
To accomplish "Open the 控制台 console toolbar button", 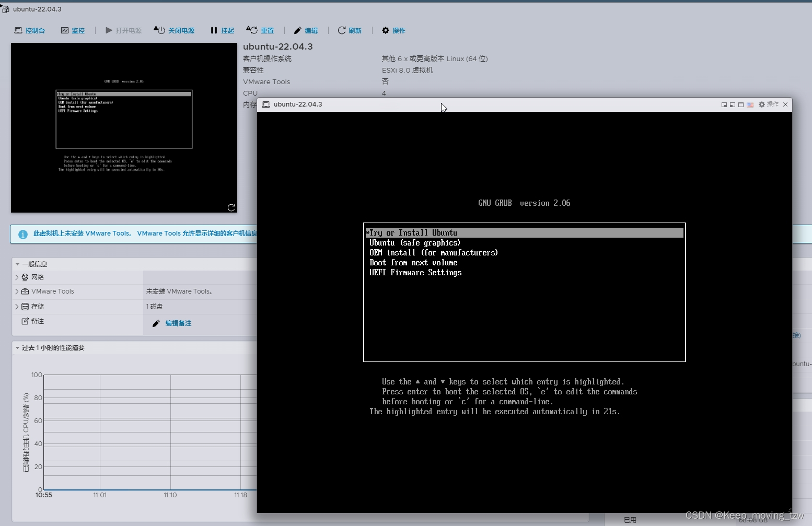I will 29,30.
